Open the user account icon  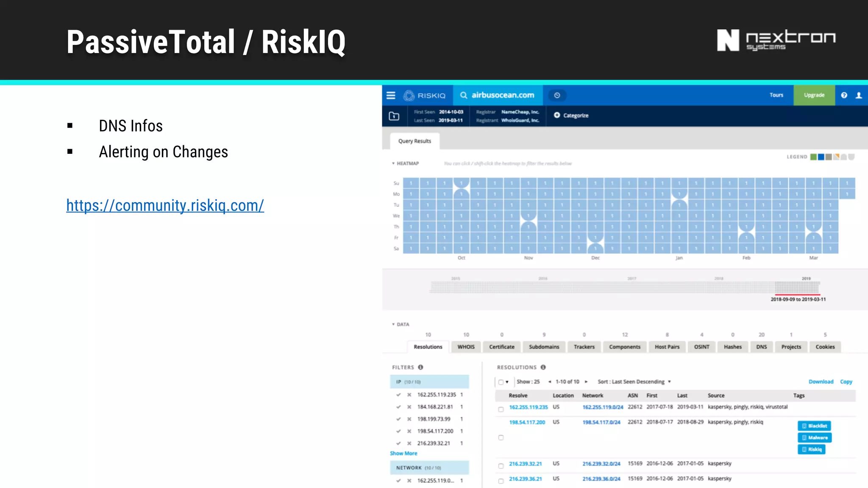point(859,95)
